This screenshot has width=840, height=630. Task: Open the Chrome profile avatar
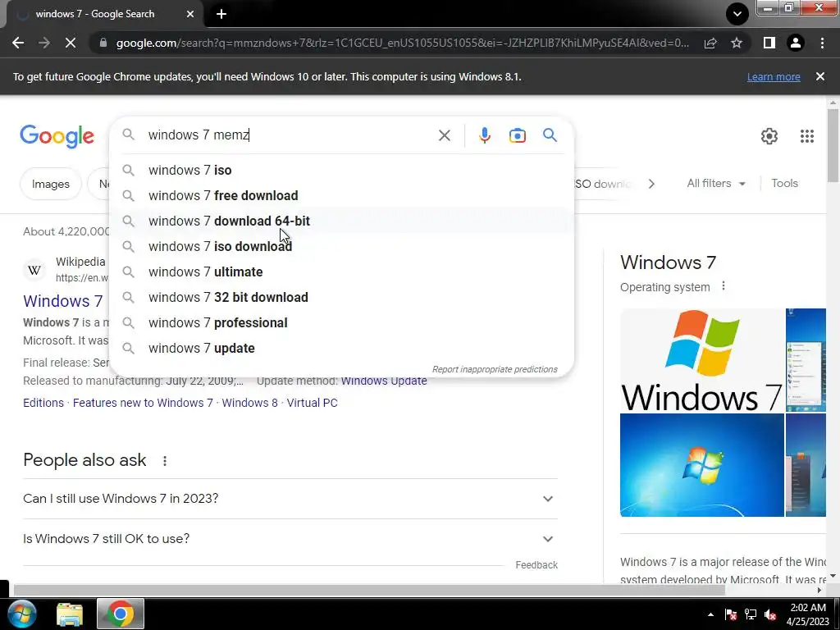tap(796, 43)
